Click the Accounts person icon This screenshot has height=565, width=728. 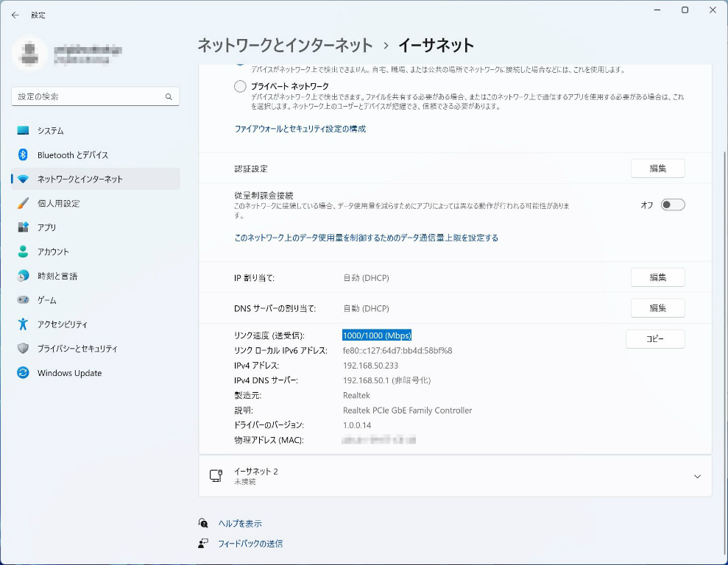coord(23,252)
